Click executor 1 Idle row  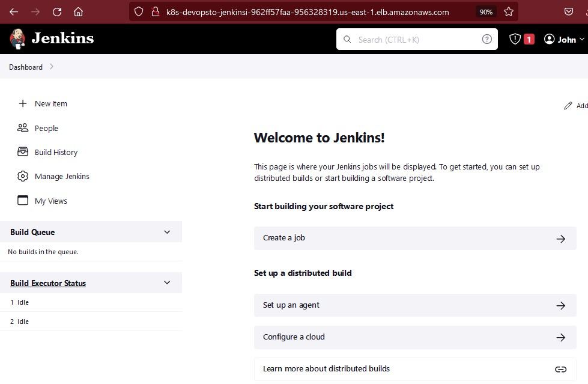(x=91, y=302)
